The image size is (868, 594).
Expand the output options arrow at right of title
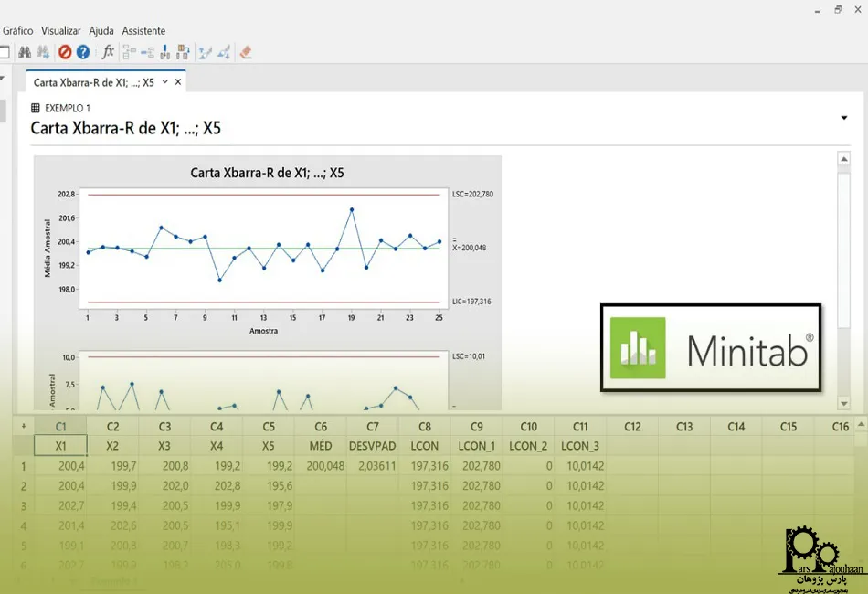843,118
